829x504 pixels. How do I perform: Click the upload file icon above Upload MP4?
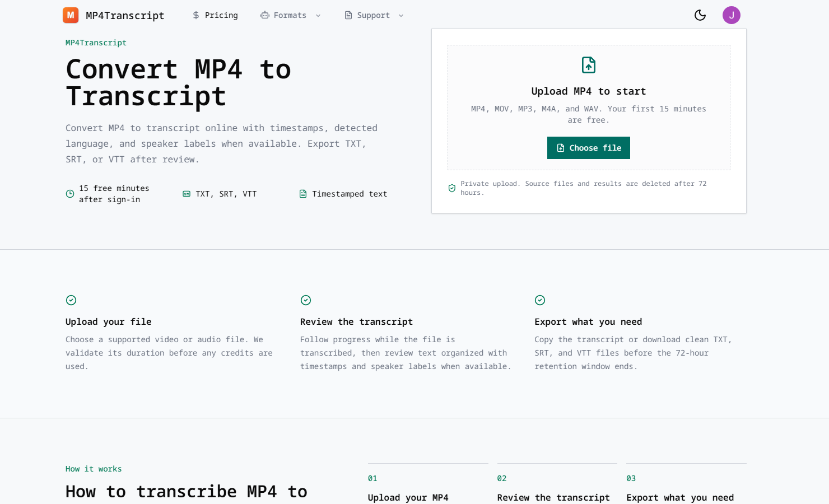click(x=589, y=65)
